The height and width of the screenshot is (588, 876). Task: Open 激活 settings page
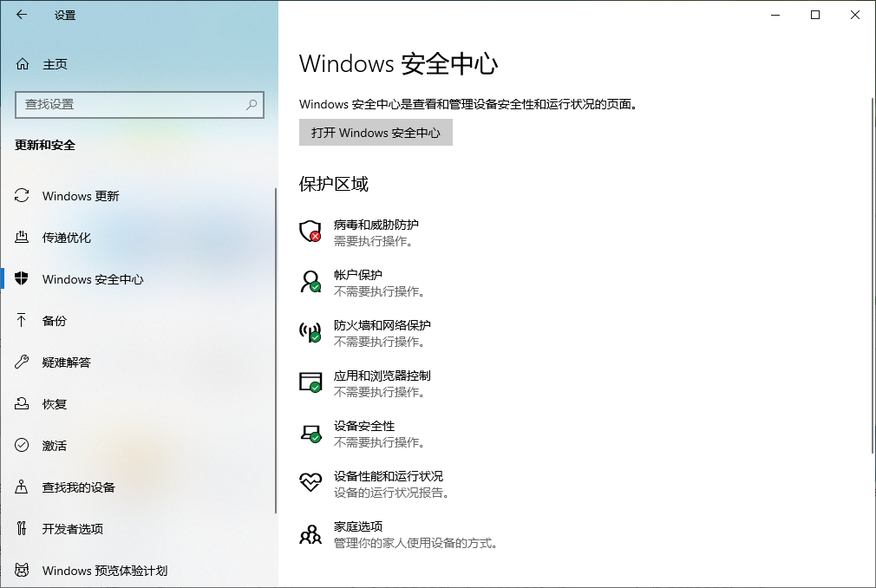(x=54, y=446)
